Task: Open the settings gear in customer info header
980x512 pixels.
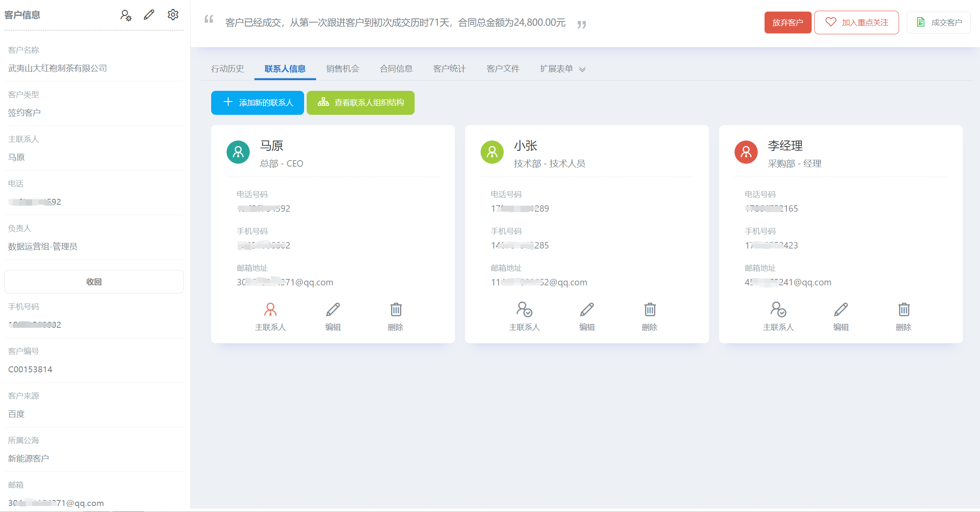Action: point(173,14)
